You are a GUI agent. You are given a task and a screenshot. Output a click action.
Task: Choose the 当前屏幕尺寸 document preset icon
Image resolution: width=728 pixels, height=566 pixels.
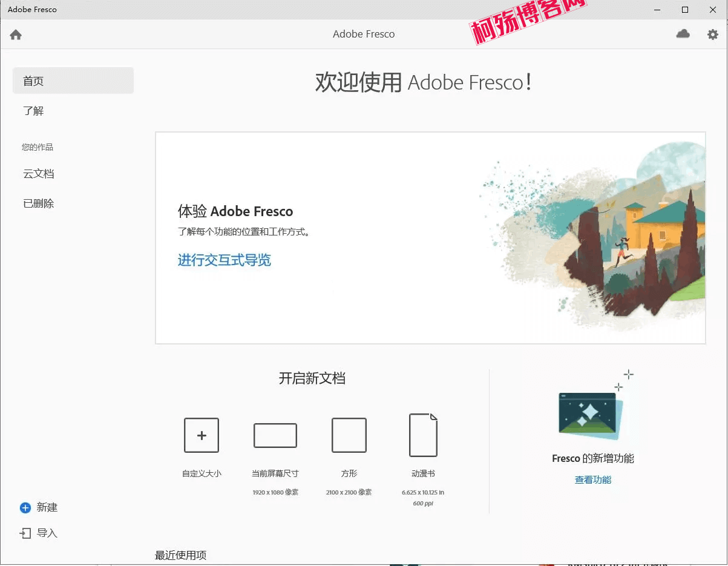pyautogui.click(x=275, y=435)
